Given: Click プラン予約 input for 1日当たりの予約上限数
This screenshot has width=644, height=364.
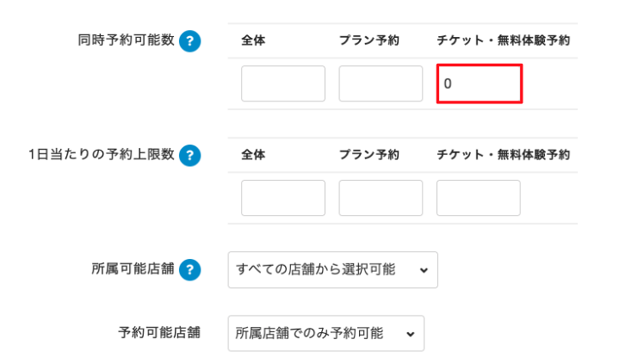Looking at the screenshot, I should click(x=381, y=198).
